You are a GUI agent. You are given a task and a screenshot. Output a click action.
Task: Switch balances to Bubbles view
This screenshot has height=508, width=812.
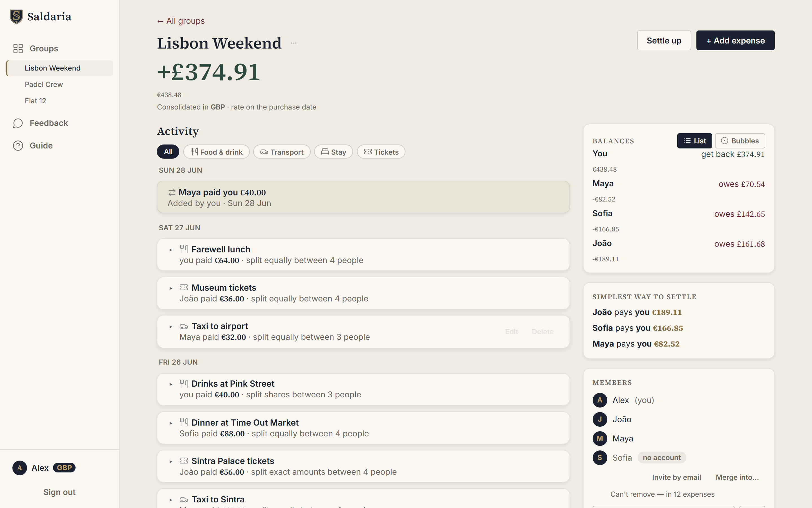pyautogui.click(x=740, y=141)
